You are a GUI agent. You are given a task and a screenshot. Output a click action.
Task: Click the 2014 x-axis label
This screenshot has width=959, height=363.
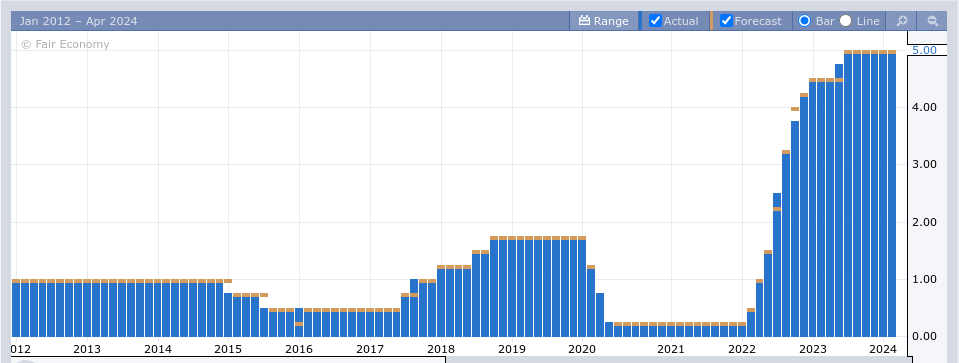point(158,349)
